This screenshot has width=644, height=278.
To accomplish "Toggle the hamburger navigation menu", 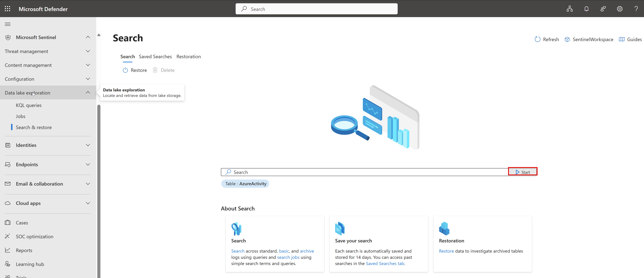I will [7, 24].
